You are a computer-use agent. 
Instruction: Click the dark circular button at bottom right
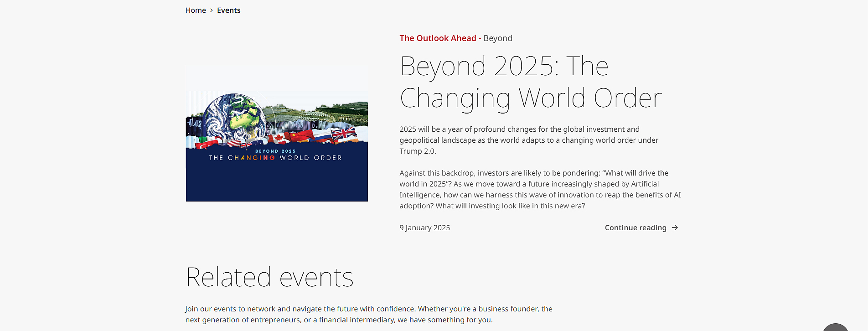835,327
